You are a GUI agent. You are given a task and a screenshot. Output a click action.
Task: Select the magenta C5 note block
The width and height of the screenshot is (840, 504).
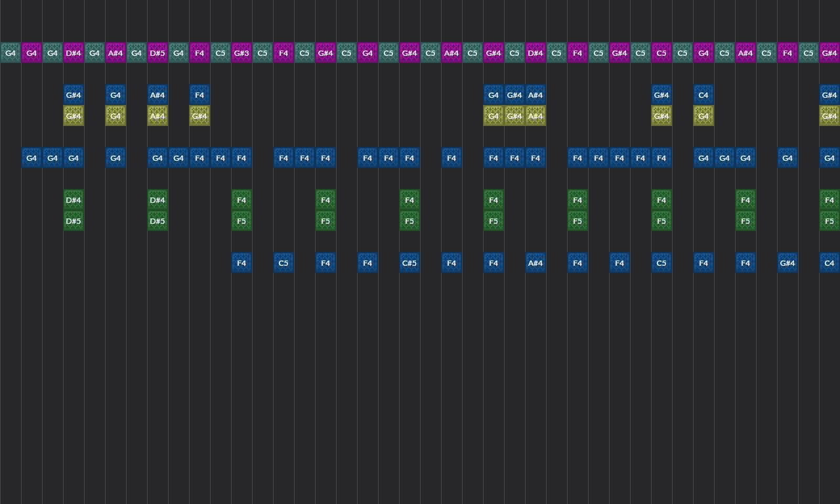click(x=661, y=53)
